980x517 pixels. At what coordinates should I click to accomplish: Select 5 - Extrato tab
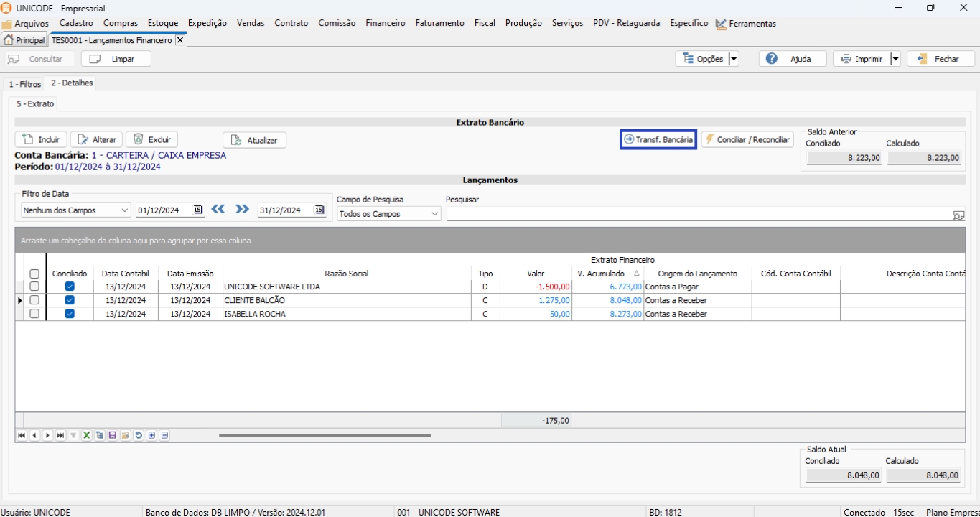pos(35,104)
